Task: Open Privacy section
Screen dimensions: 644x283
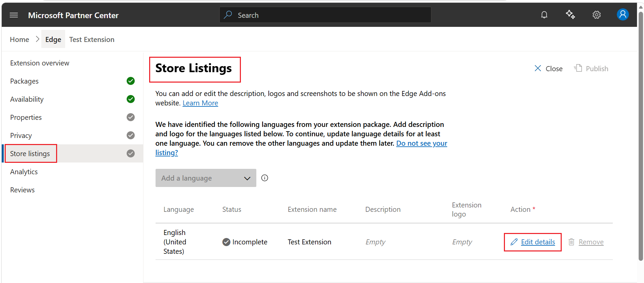Action: [21, 136]
